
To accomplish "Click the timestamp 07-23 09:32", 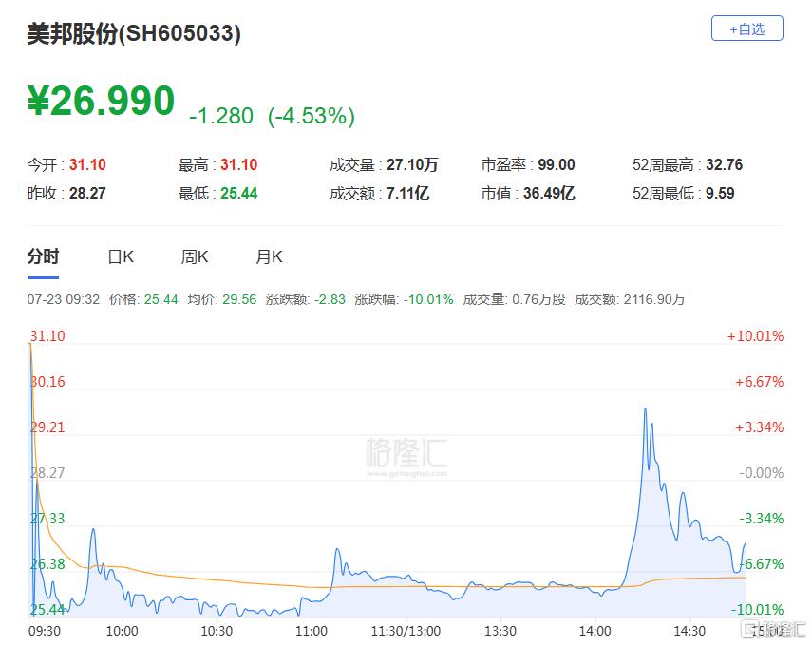I will pos(64,299).
